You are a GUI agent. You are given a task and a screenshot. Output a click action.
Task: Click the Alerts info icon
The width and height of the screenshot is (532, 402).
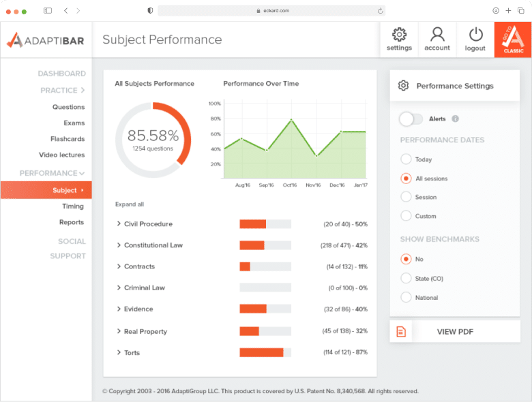[456, 119]
